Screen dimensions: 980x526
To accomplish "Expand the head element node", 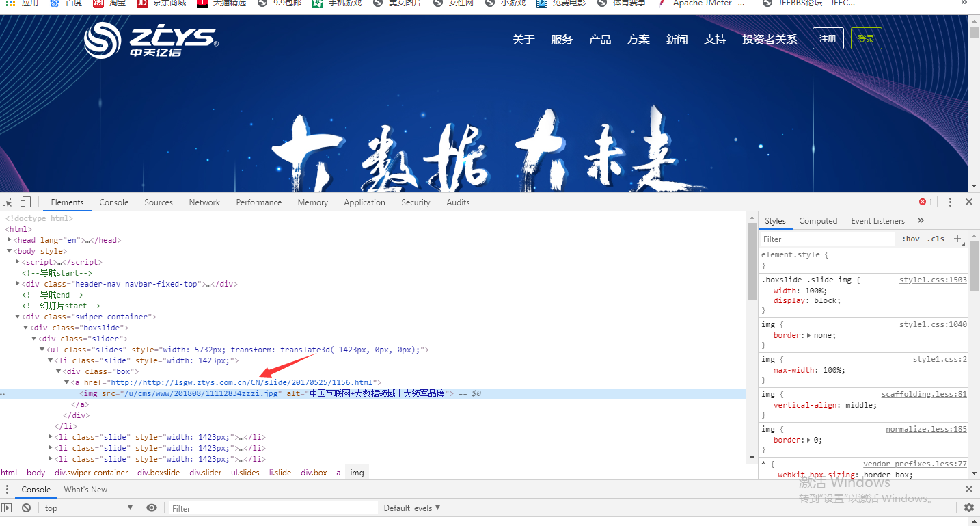I will [10, 240].
